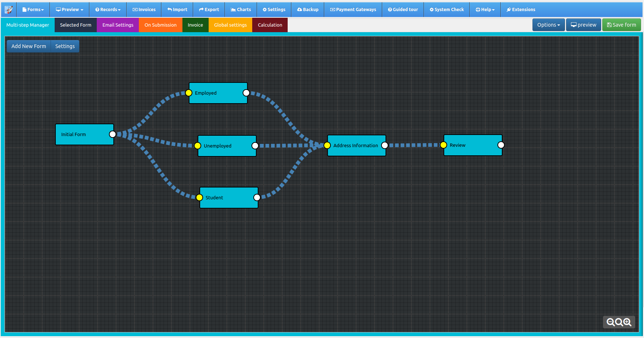Click the blue preview button
Image resolution: width=644 pixels, height=338 pixels.
pyautogui.click(x=583, y=25)
